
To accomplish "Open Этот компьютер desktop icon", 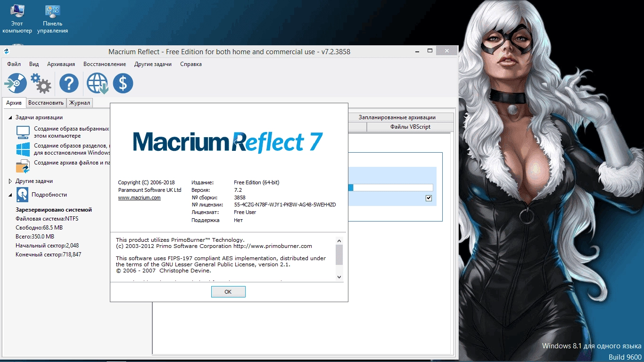I will click(17, 19).
